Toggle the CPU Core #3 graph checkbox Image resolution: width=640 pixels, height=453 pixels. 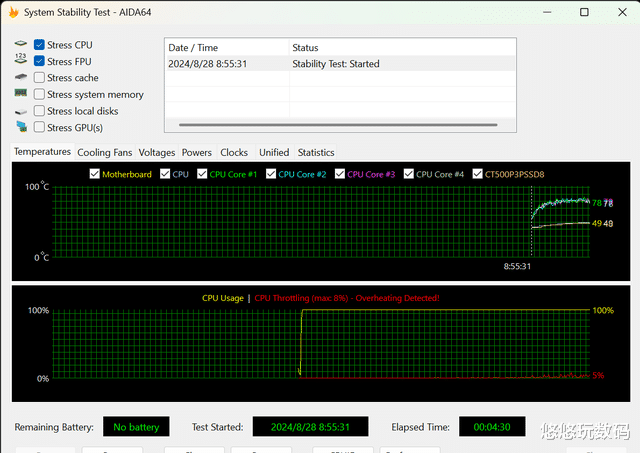(340, 174)
